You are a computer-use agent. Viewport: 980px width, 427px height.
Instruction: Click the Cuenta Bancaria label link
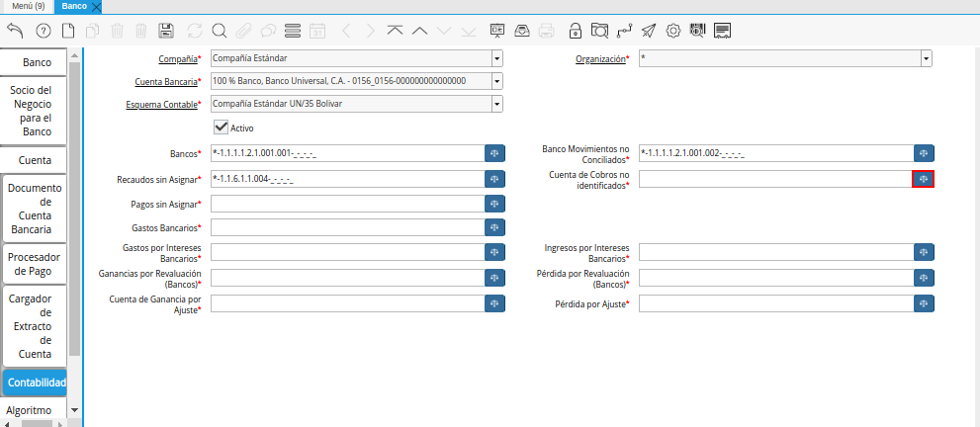click(x=166, y=81)
